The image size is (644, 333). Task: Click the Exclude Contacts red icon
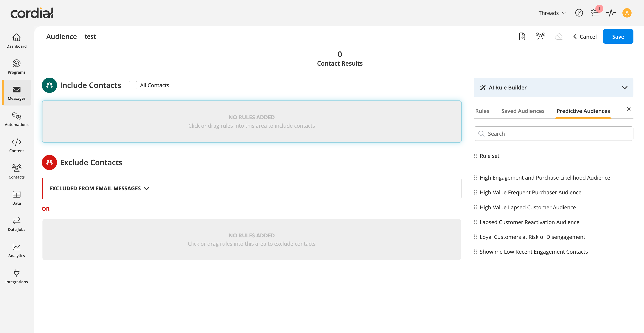pos(49,162)
